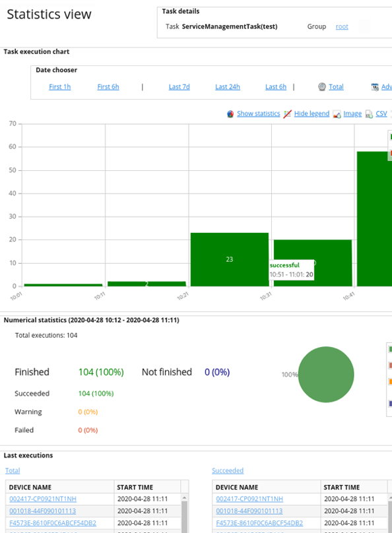Click the Hide legend chart icon
This screenshot has height=533, width=392.
coord(288,114)
